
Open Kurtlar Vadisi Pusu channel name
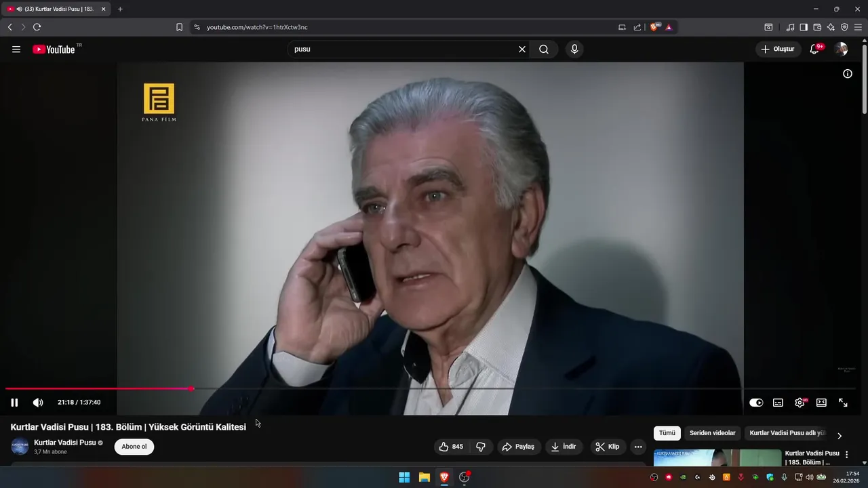[65, 443]
